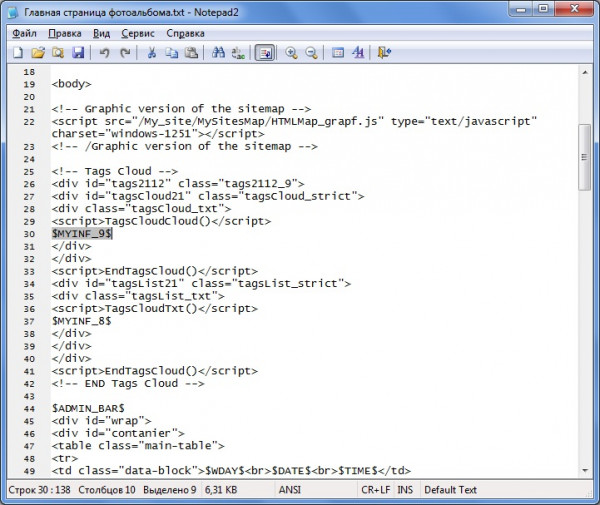Click the Строк 30 : 138 status field

coord(39,490)
